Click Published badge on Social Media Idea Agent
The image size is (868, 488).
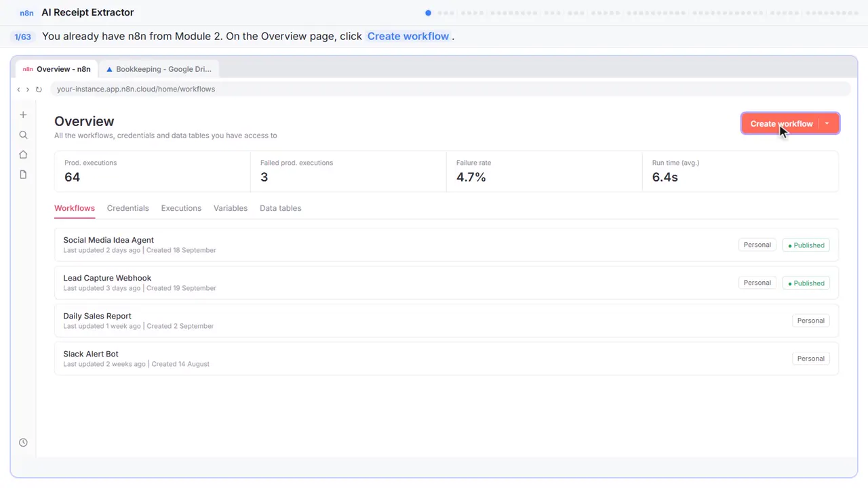click(x=806, y=245)
